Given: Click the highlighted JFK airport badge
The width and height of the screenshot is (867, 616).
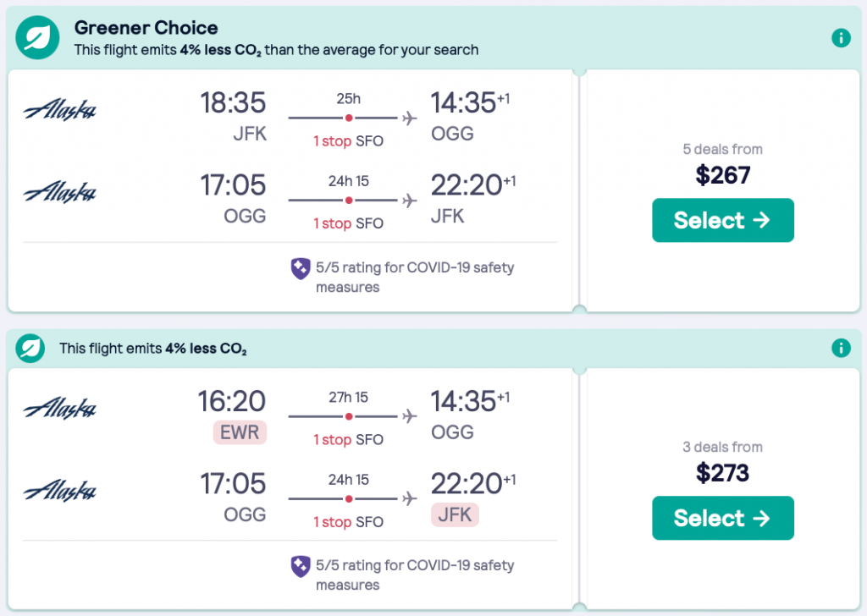Looking at the screenshot, I should click(x=455, y=514).
